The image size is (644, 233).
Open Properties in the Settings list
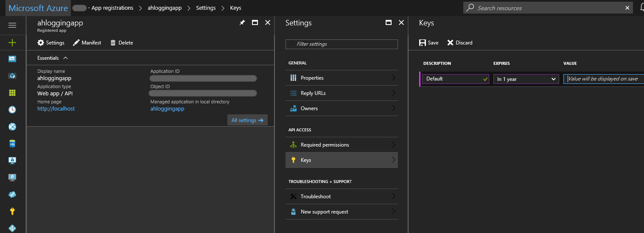(x=342, y=78)
